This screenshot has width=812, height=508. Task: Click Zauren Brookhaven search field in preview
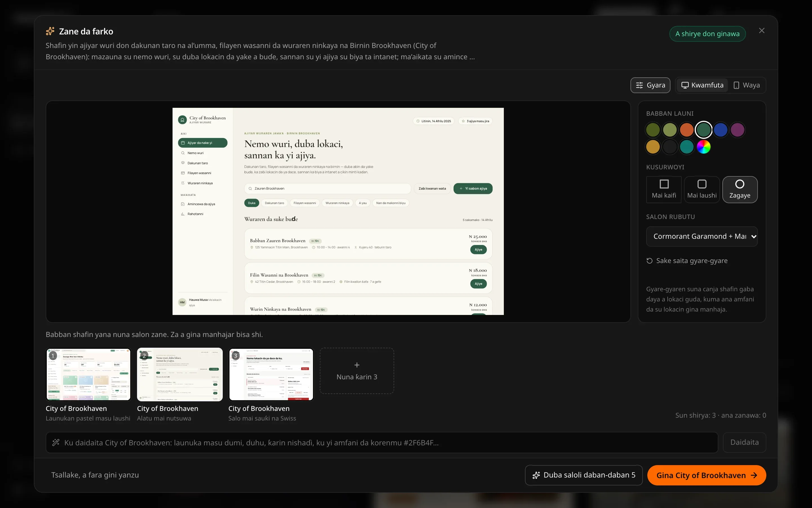(x=328, y=189)
